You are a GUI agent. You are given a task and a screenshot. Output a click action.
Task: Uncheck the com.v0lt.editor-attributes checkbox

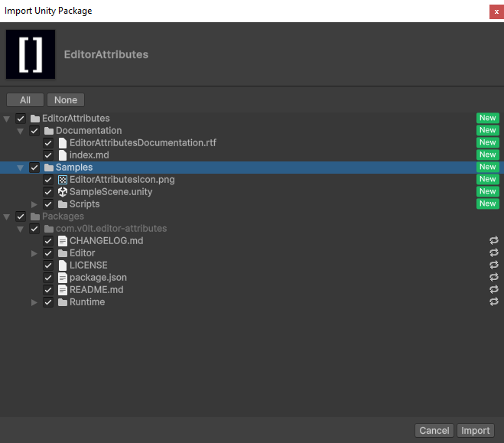pos(34,229)
